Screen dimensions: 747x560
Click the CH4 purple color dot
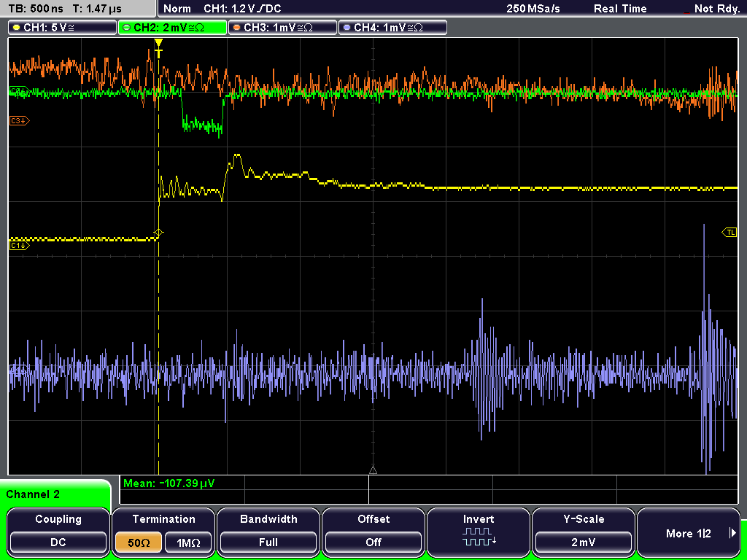click(347, 28)
